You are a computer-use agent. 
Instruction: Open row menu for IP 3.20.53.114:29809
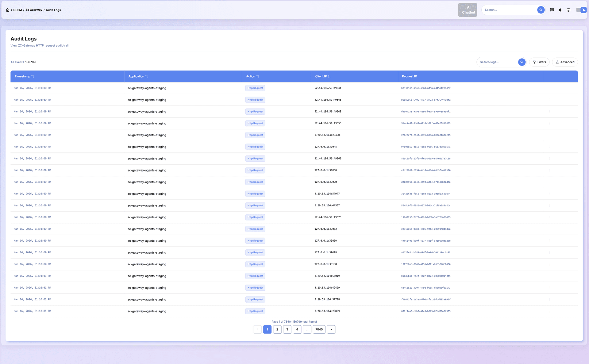tap(550, 311)
